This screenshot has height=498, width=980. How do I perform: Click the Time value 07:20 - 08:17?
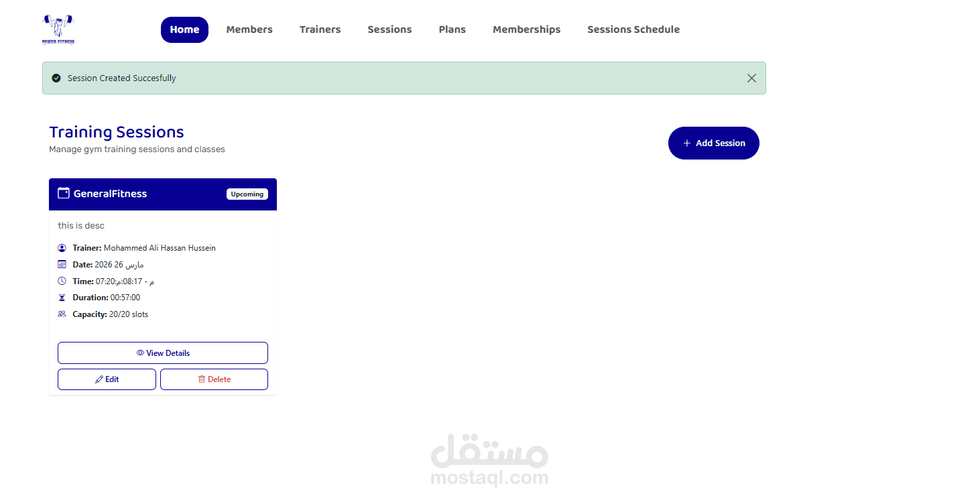pyautogui.click(x=125, y=282)
